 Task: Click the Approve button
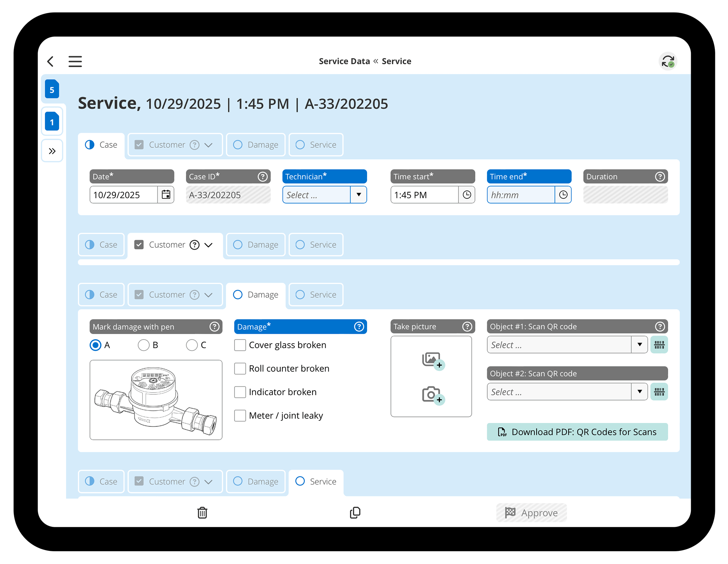tap(531, 512)
